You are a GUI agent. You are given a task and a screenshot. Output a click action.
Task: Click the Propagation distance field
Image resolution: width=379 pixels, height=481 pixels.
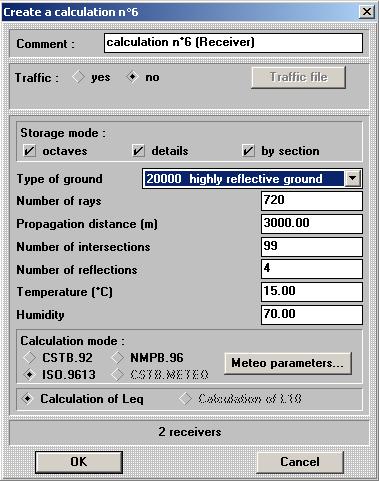pos(312,224)
